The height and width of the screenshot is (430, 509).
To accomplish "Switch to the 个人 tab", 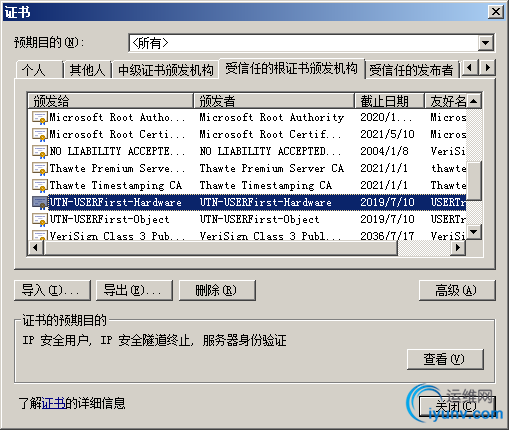I will click(x=39, y=70).
